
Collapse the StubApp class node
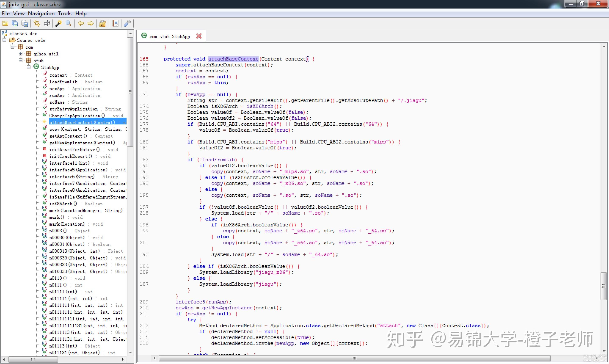(x=28, y=67)
